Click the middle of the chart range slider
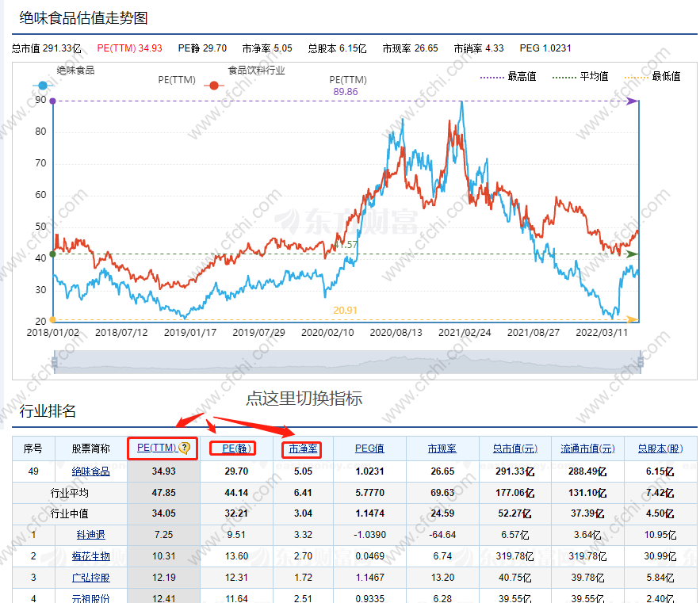The height and width of the screenshot is (603, 700). 348,361
